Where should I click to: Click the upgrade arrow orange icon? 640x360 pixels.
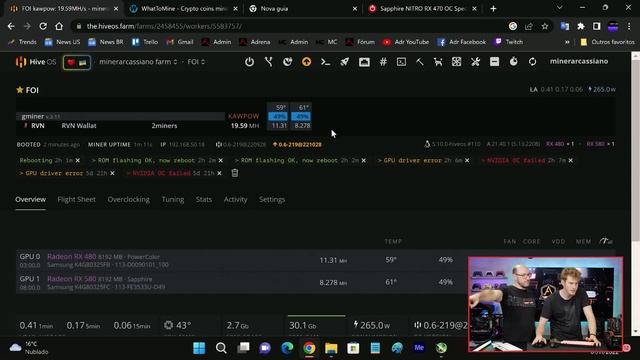coord(307,62)
